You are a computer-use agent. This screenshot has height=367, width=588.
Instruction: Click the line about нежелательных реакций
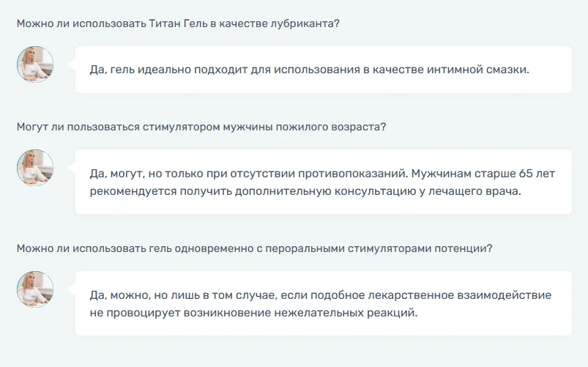tap(253, 313)
